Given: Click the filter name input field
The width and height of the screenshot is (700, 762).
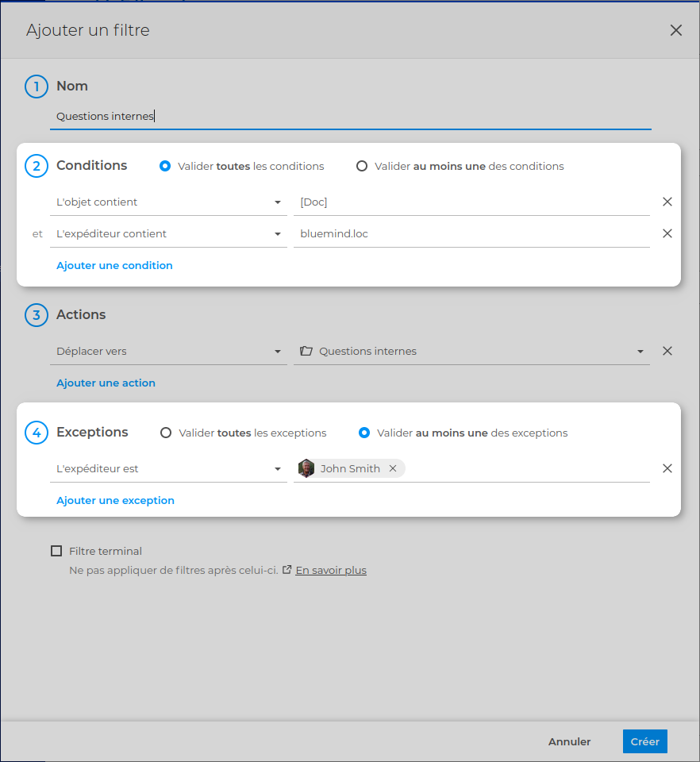Looking at the screenshot, I should tap(349, 116).
